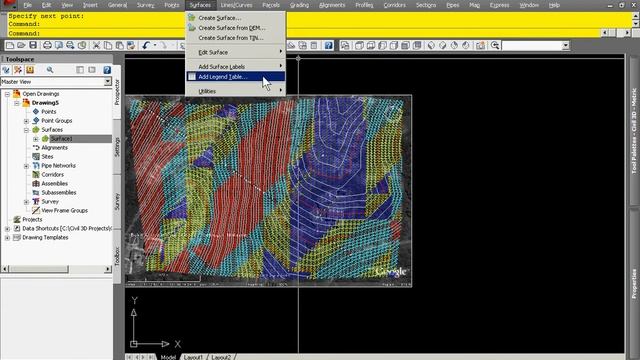This screenshot has height=360, width=640.
Task: Click the Toolspace help question-mark icon
Action: (x=107, y=70)
